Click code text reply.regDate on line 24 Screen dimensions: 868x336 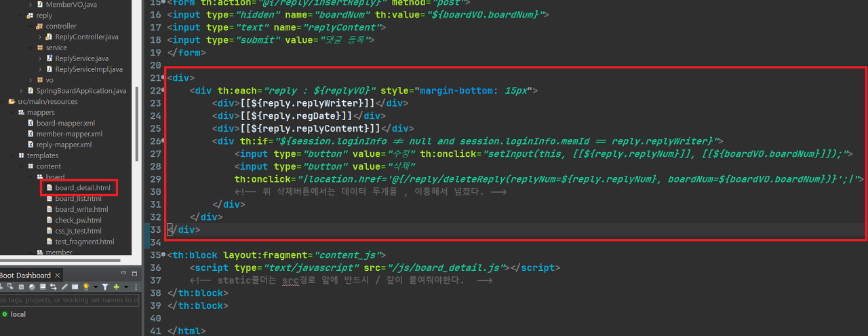(x=296, y=116)
